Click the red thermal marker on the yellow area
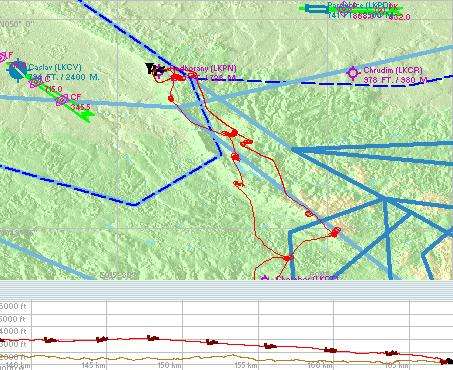Viewport: 453px width, 370px height. pos(335,232)
